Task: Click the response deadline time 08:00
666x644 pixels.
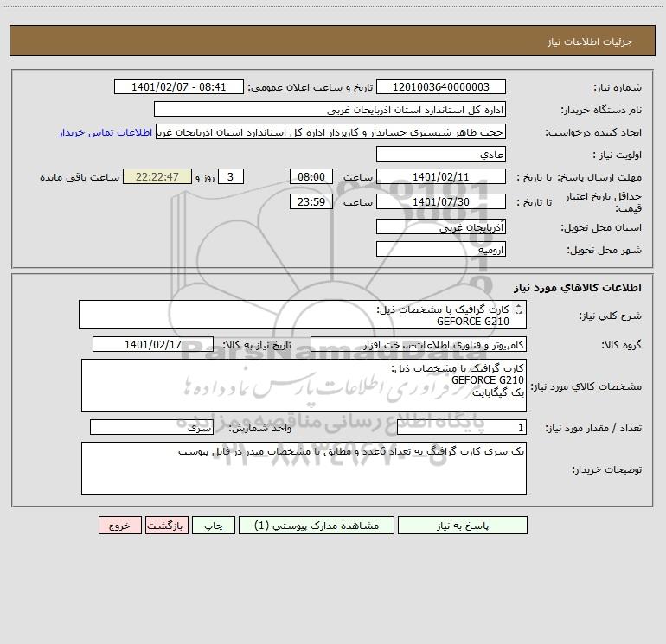Action: (311, 176)
